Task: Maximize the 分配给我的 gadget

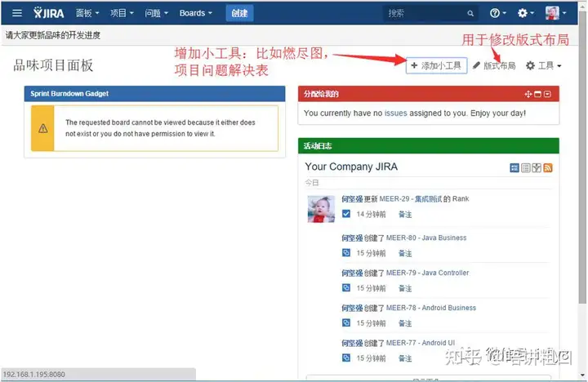Action: [x=537, y=94]
